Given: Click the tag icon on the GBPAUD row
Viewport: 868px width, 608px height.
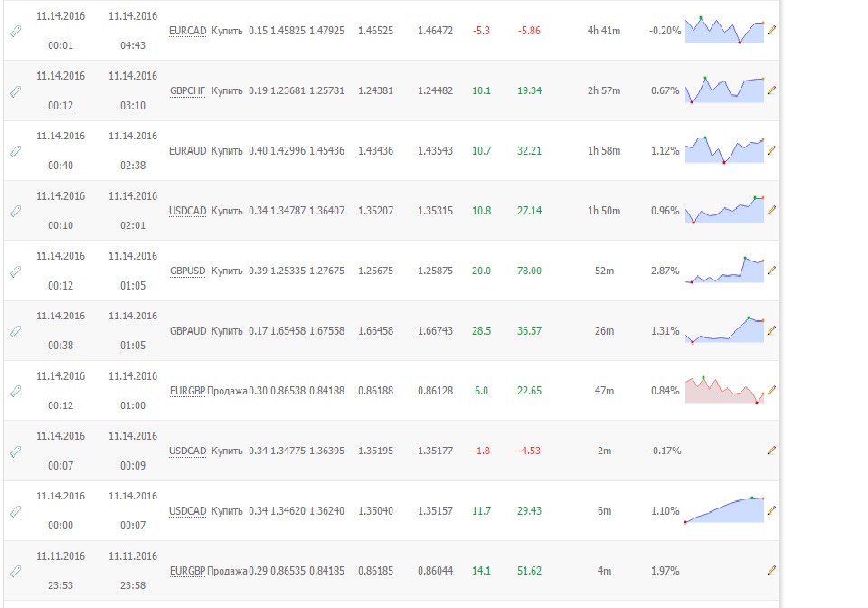Looking at the screenshot, I should click(15, 331).
